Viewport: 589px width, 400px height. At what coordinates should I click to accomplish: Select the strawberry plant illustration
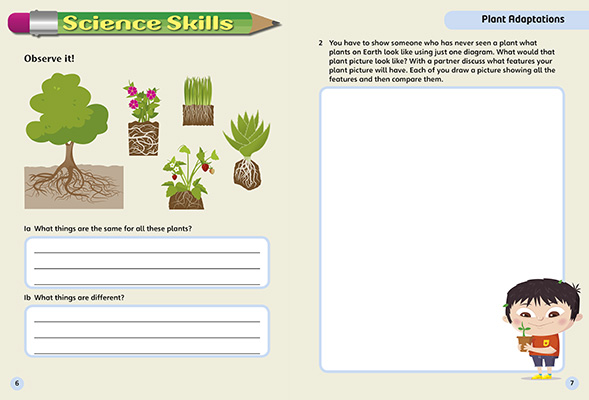click(189, 177)
